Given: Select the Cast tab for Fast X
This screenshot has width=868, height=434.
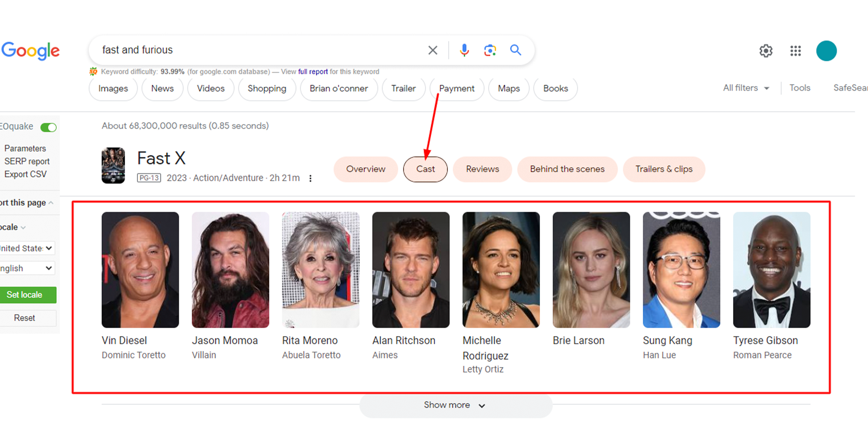Looking at the screenshot, I should 425,169.
